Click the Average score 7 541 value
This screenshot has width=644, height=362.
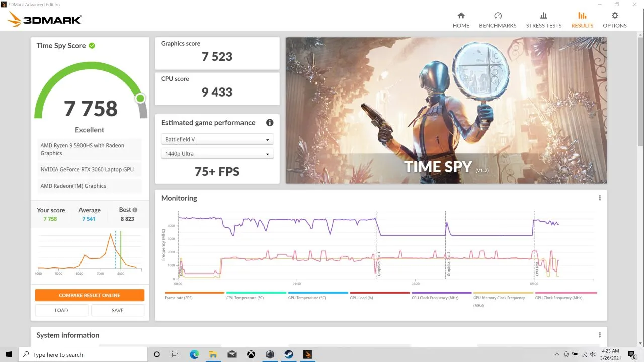[89, 219]
